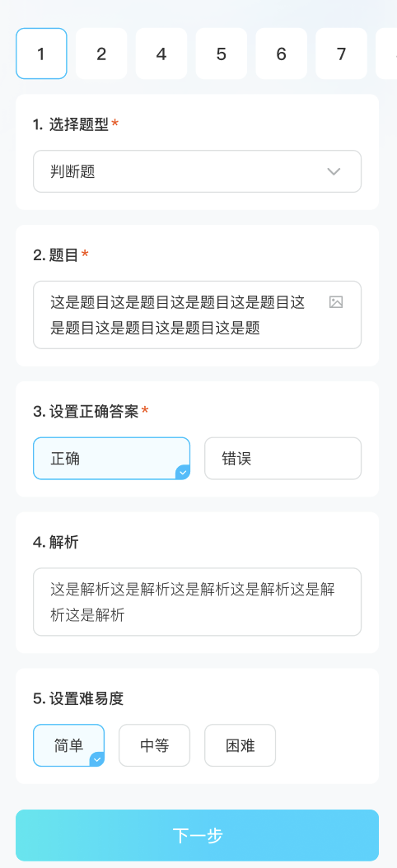The image size is (397, 868).
Task: Expand the 判断题 dropdown chevron
Action: (334, 171)
